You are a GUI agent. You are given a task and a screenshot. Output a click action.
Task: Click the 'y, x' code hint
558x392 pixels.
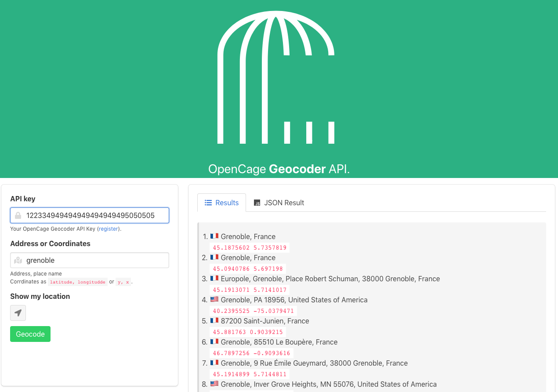123,282
